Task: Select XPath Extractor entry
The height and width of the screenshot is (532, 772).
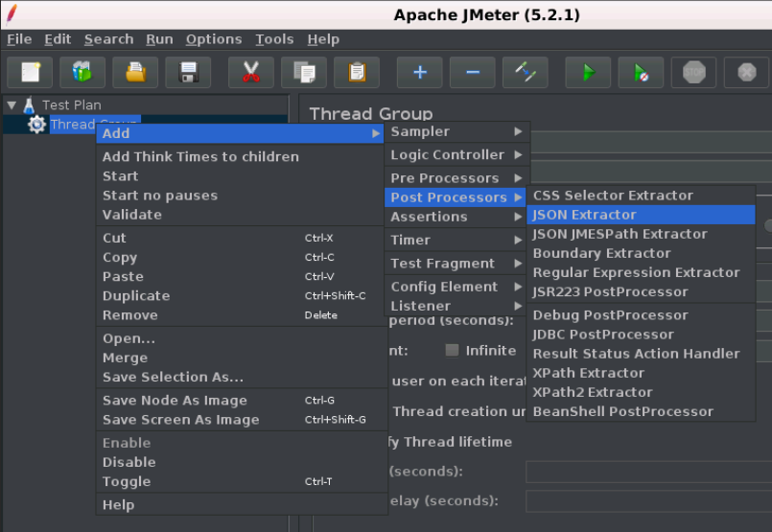Action: (x=641, y=373)
